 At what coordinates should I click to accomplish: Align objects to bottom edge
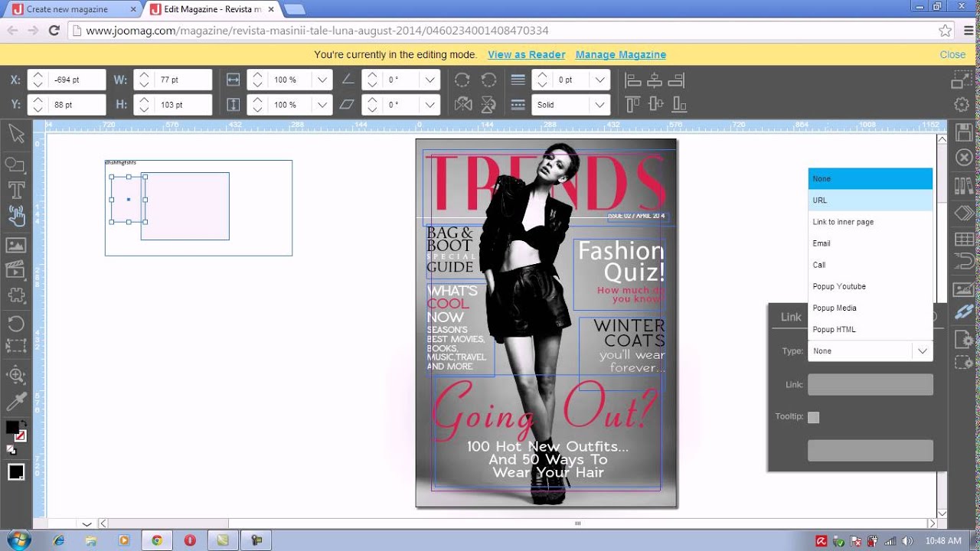(678, 104)
